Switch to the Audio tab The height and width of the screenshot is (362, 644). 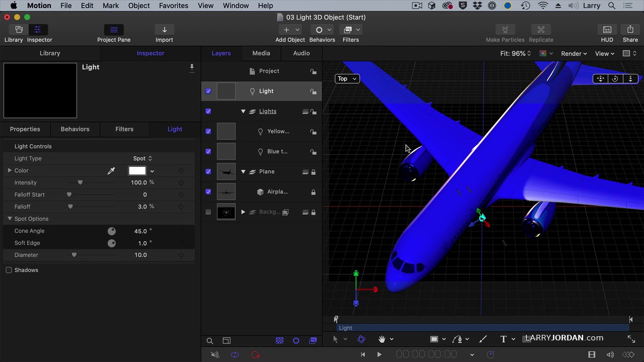pos(301,53)
